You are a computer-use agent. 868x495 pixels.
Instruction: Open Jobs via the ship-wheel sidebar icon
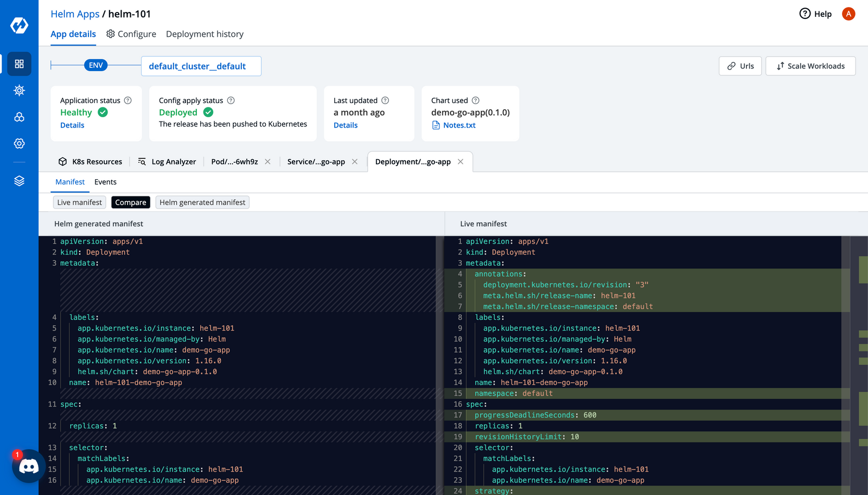pos(19,91)
